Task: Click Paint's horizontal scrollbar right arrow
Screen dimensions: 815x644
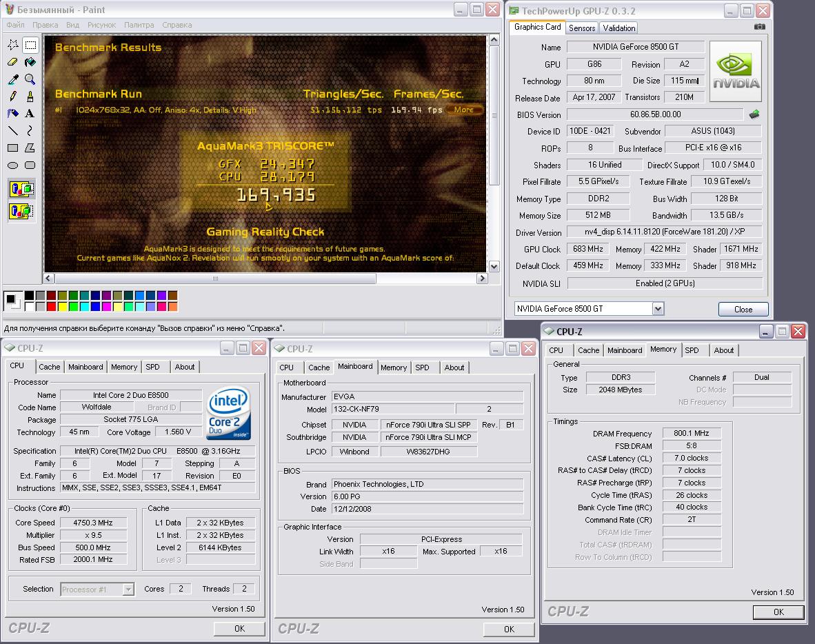Action: (482, 279)
